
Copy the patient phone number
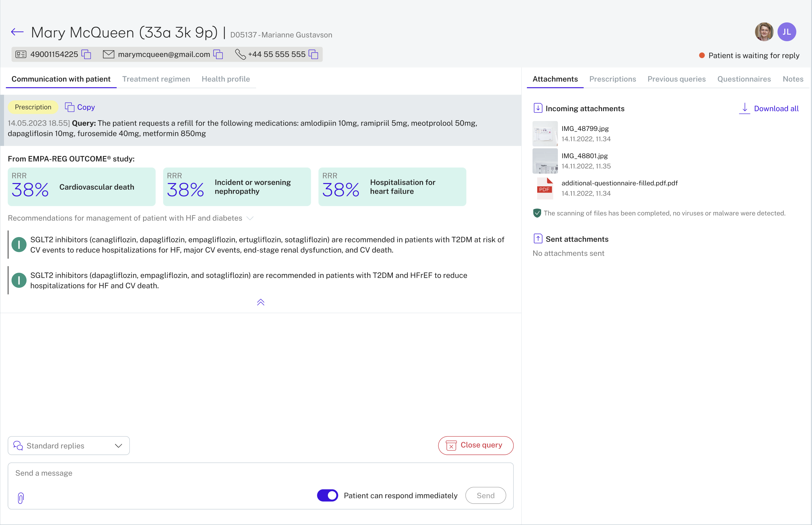[313, 54]
